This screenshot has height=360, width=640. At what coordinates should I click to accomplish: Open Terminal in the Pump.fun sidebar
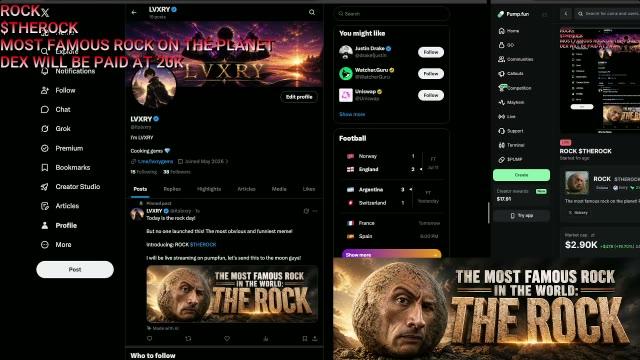point(511,145)
